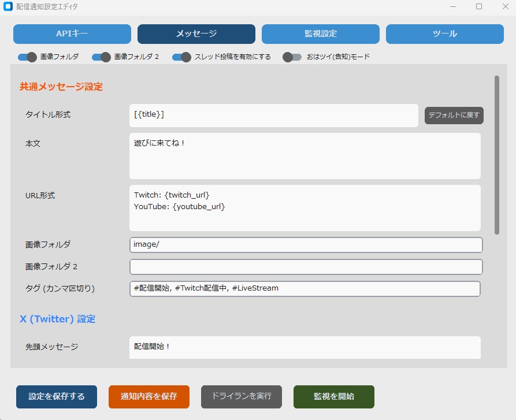This screenshot has height=420, width=516.
Task: Click デフォルトに戻す to reset title format
Action: click(x=454, y=116)
